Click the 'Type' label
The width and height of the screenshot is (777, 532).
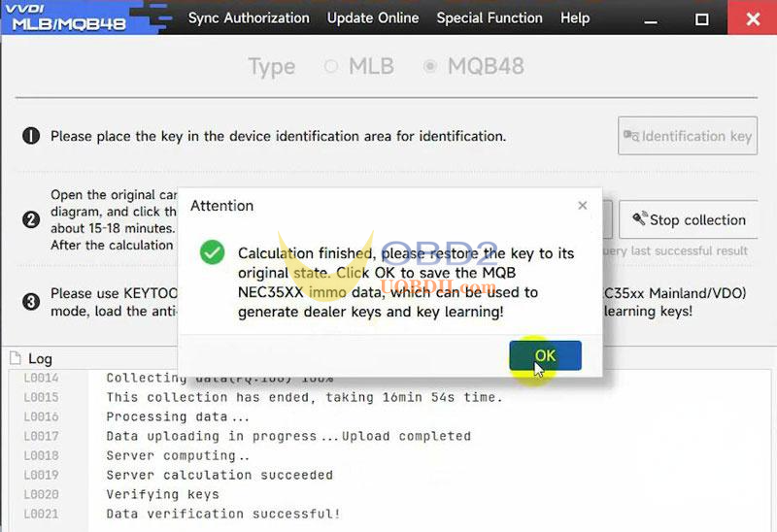272,67
